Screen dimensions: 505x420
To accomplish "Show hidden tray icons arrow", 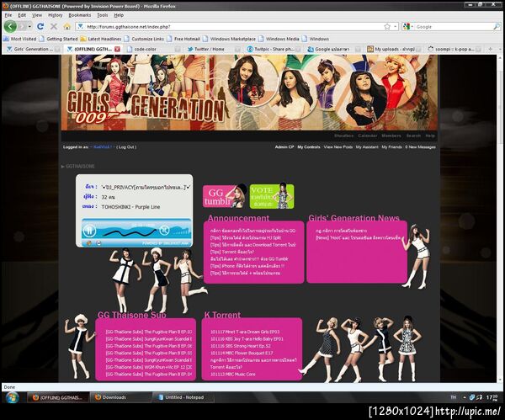I will click(x=465, y=397).
